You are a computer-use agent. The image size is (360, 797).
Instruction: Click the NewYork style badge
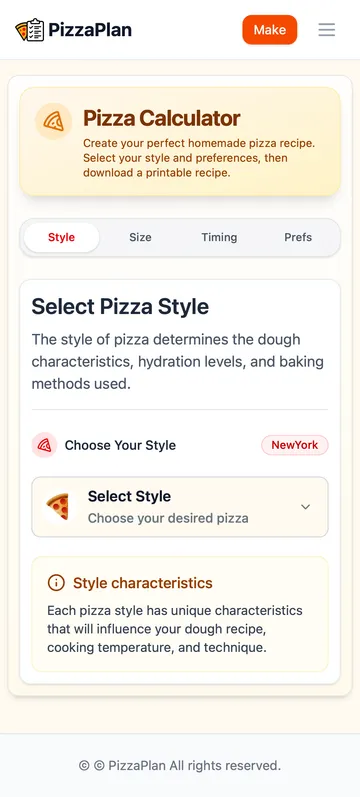coord(295,445)
